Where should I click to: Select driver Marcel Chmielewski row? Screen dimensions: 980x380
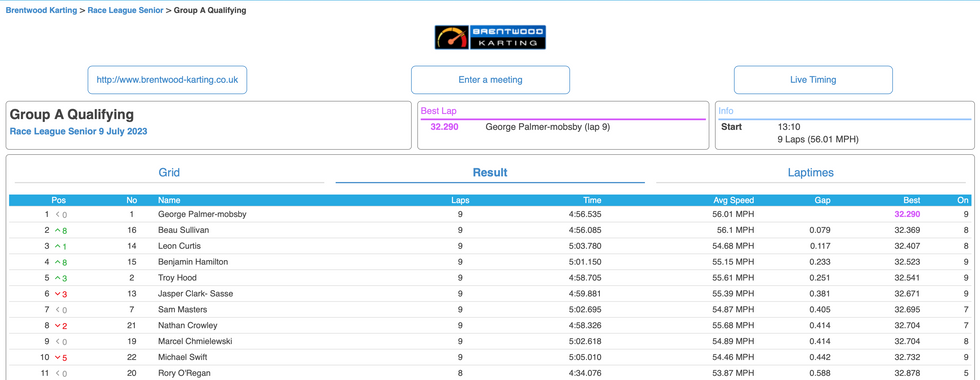(490, 342)
